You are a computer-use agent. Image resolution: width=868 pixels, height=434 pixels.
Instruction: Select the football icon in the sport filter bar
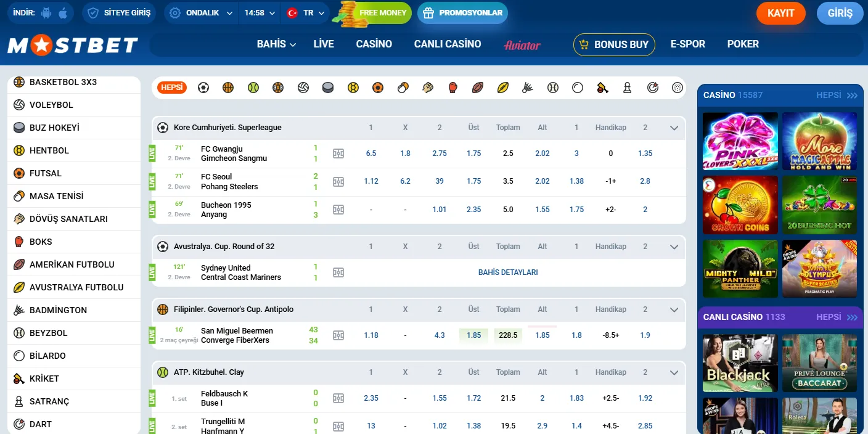[x=203, y=88]
